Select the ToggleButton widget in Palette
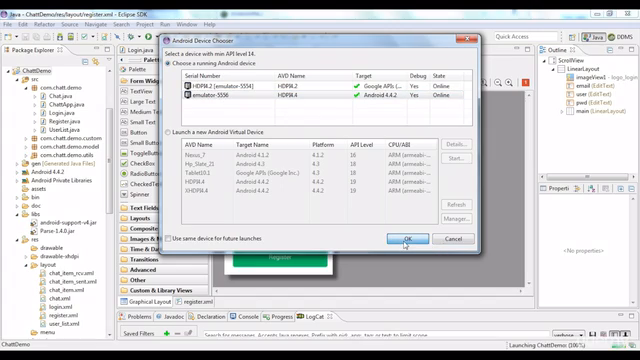 [x=140, y=153]
